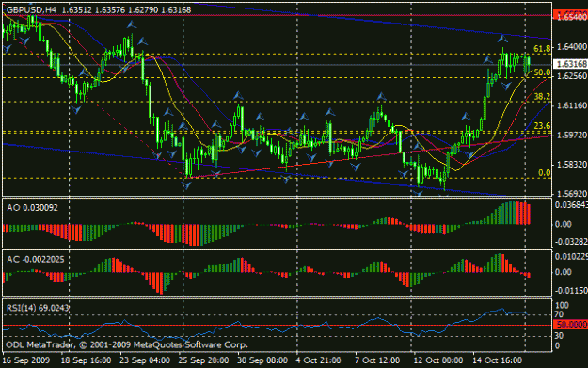
Task: Select the 61.8 Fibonacci level label
Action: [542, 48]
